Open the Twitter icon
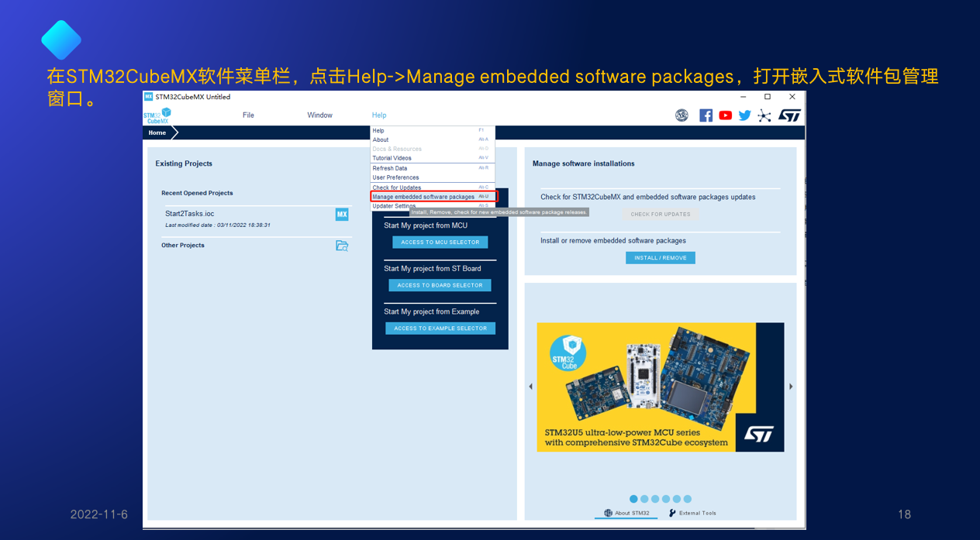This screenshot has width=980, height=540. pyautogui.click(x=744, y=115)
